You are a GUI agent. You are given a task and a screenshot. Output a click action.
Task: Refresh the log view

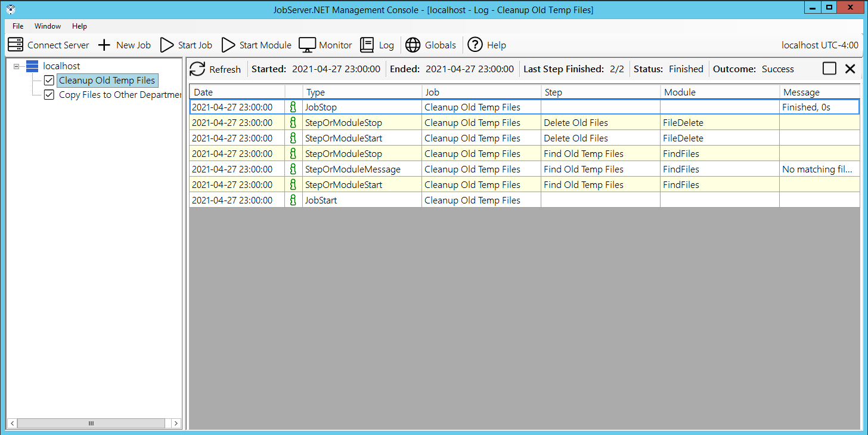(x=197, y=69)
